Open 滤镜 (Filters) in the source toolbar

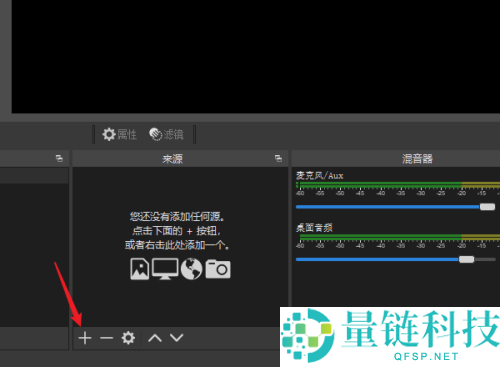[x=166, y=135]
